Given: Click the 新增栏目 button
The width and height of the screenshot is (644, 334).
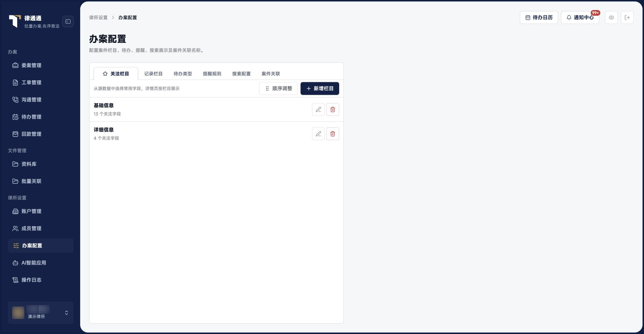Looking at the screenshot, I should tap(320, 89).
